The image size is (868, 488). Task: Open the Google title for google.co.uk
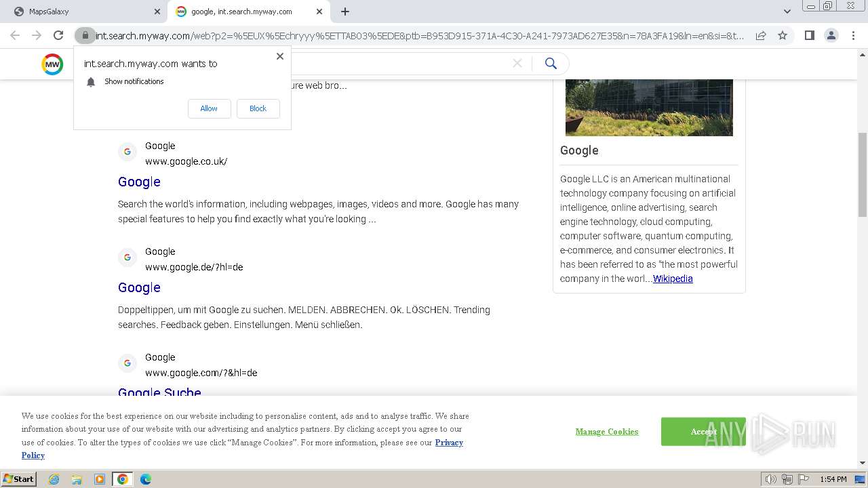[139, 182]
